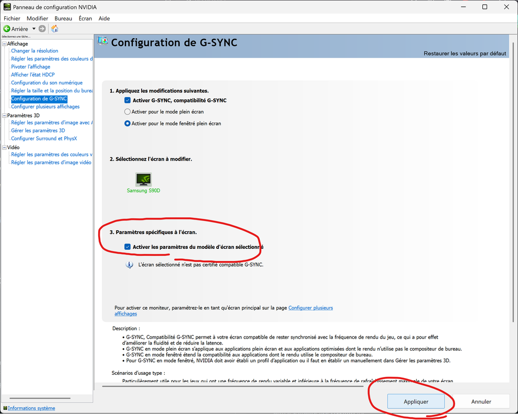This screenshot has height=420, width=518.
Task: Select Activer pour le mode plein écran
Action: pyautogui.click(x=127, y=112)
